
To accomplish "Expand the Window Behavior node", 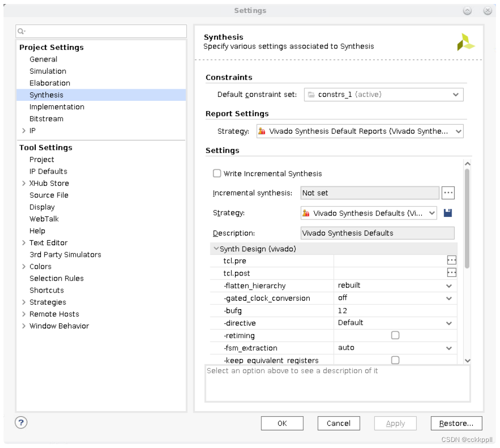I will [x=24, y=326].
